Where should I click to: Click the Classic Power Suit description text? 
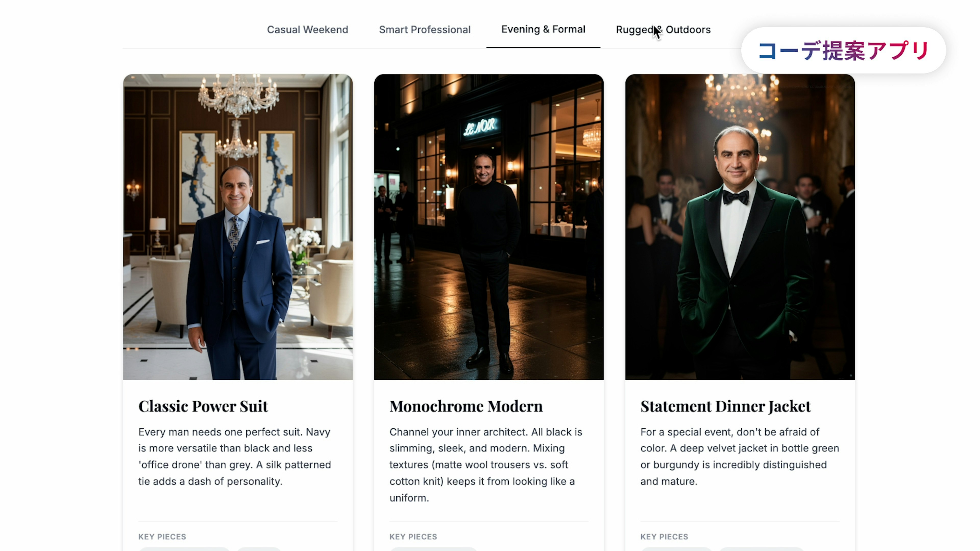[234, 456]
